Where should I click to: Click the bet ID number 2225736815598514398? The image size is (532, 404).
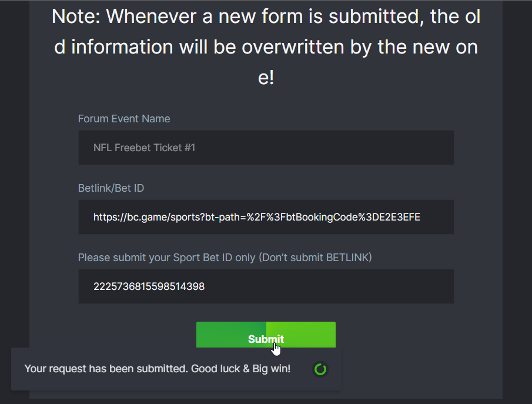149,287
